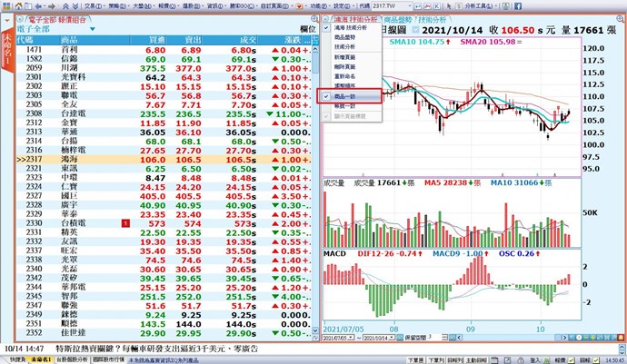Open the 大盤 menu
This screenshot has height=364, width=627.
(142, 6)
